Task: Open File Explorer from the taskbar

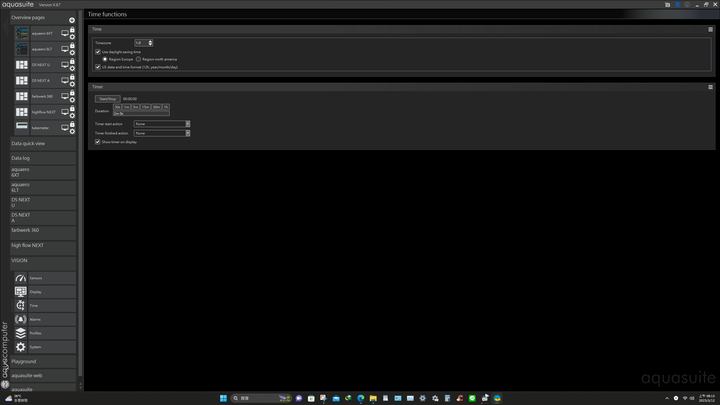Action: tap(373, 398)
